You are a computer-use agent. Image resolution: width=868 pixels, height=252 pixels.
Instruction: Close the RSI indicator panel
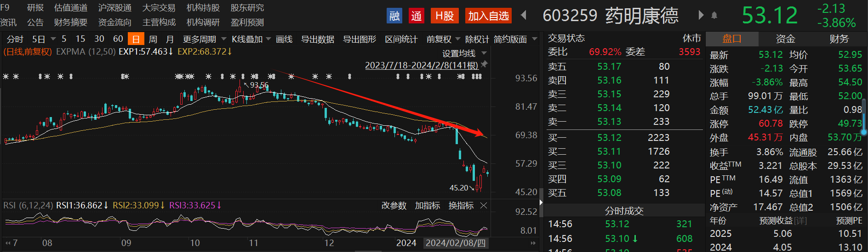484,206
